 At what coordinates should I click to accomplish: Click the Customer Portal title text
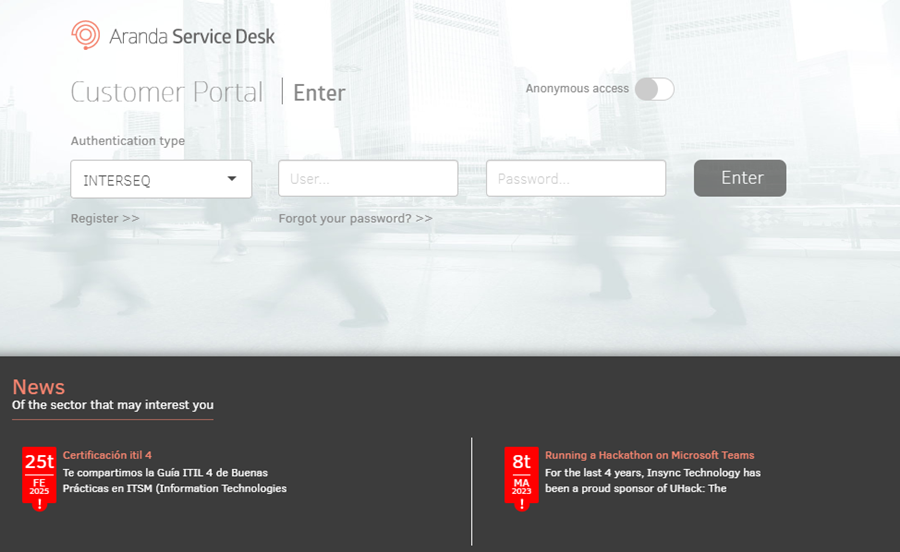pyautogui.click(x=167, y=92)
